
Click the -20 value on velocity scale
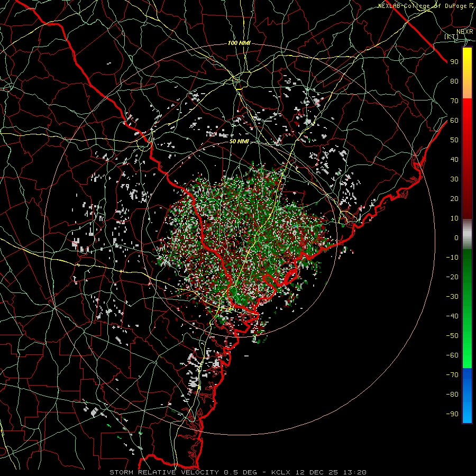452,277
